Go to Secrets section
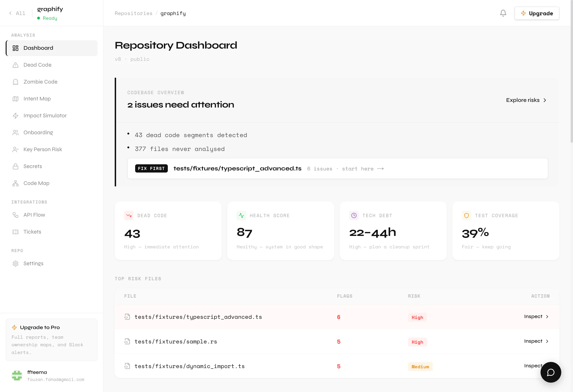This screenshot has height=392, width=573. click(x=52, y=166)
